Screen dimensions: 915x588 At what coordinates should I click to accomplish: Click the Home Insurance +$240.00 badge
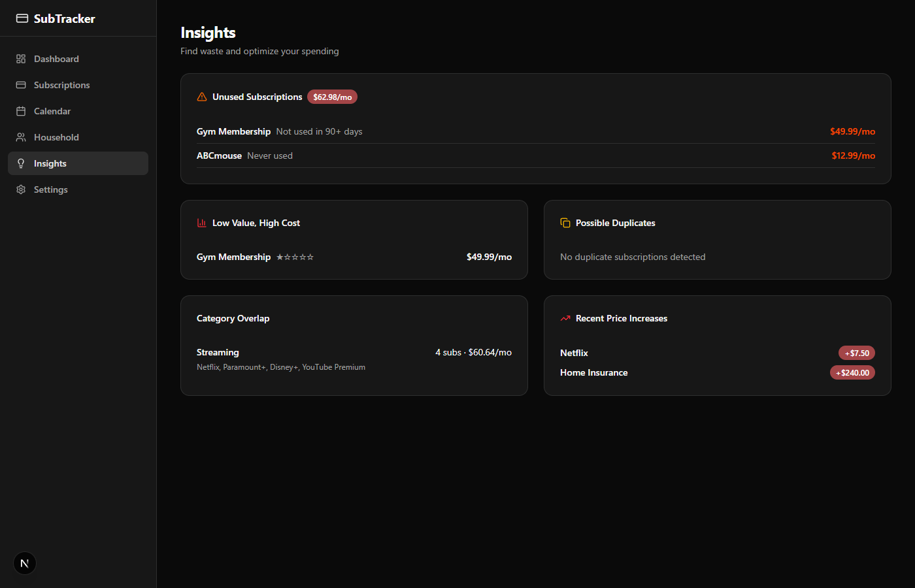[852, 372]
